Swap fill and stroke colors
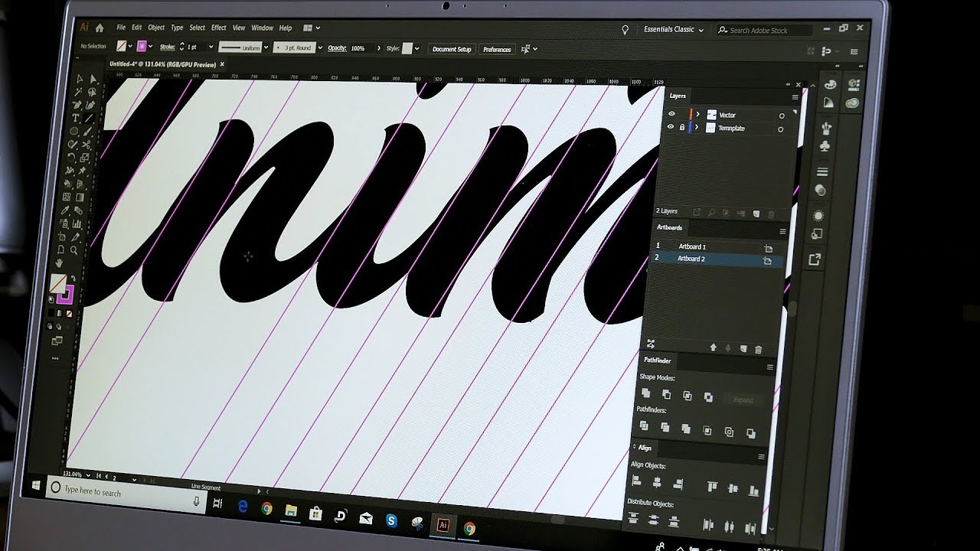 point(74,278)
